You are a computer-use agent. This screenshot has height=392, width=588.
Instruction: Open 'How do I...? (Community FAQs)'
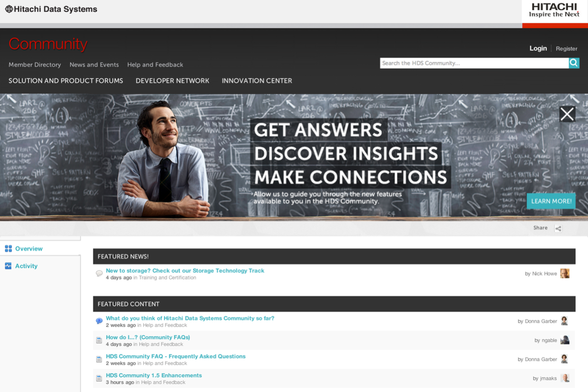click(x=148, y=337)
